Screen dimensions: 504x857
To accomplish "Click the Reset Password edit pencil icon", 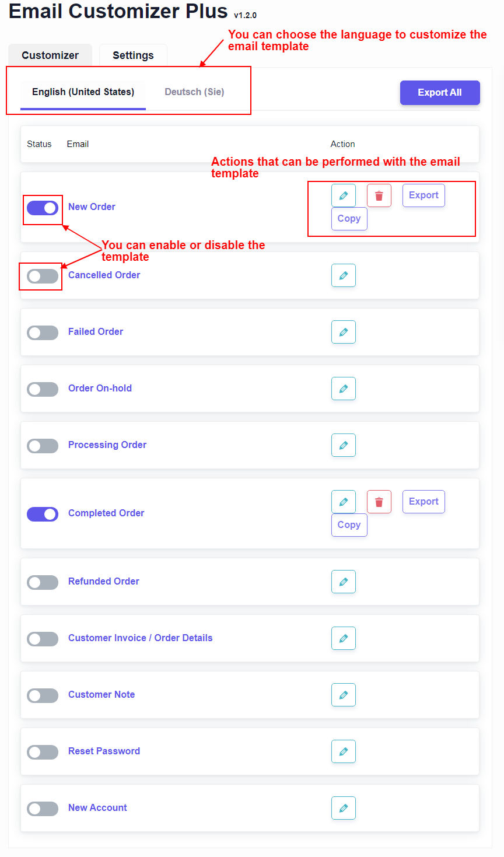I will click(x=343, y=751).
